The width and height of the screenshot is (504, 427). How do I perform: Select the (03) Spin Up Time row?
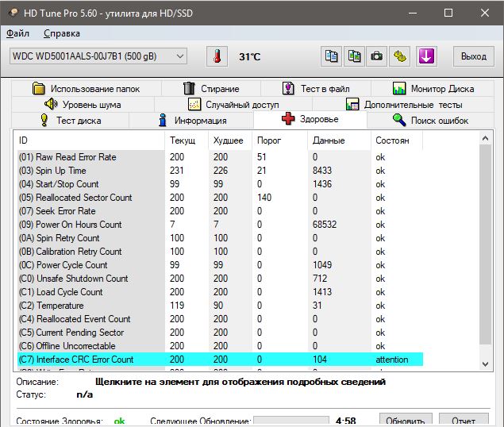(x=220, y=171)
